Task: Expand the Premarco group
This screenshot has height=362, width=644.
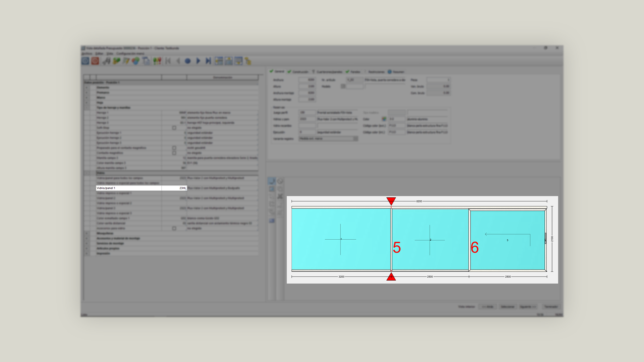Action: pos(87,93)
